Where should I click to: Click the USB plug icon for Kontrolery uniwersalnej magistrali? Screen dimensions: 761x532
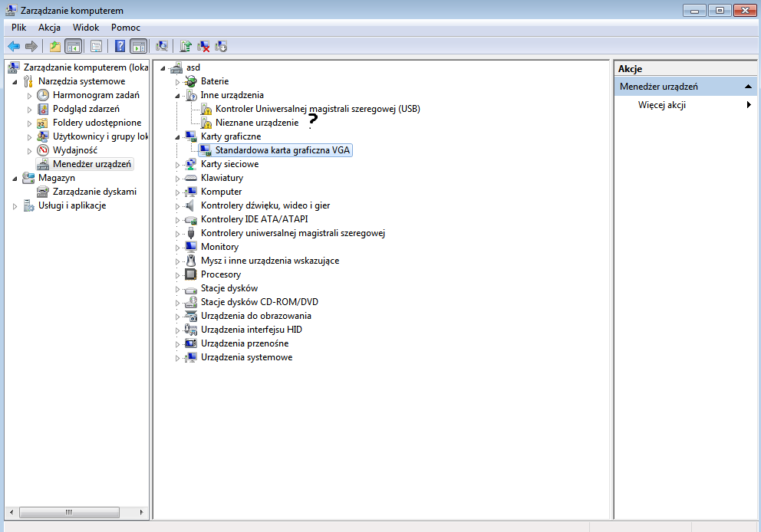(191, 233)
